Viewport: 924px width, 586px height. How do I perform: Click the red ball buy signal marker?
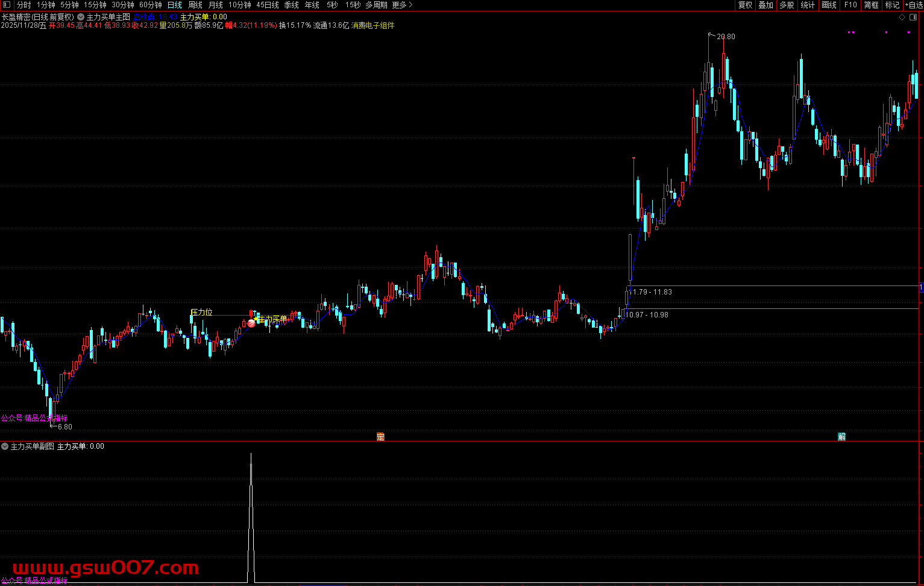pyautogui.click(x=251, y=323)
